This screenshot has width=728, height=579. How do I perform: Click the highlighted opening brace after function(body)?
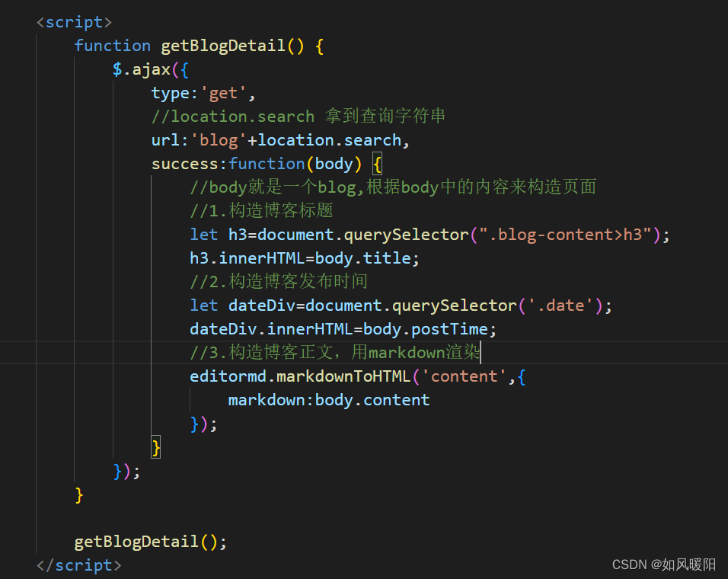[377, 164]
